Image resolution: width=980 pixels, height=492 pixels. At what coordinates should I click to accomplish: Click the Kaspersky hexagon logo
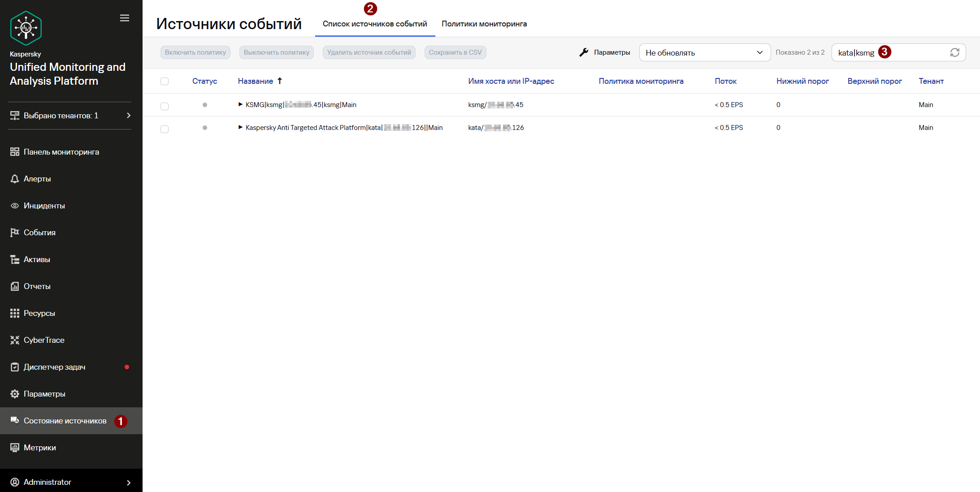26,28
